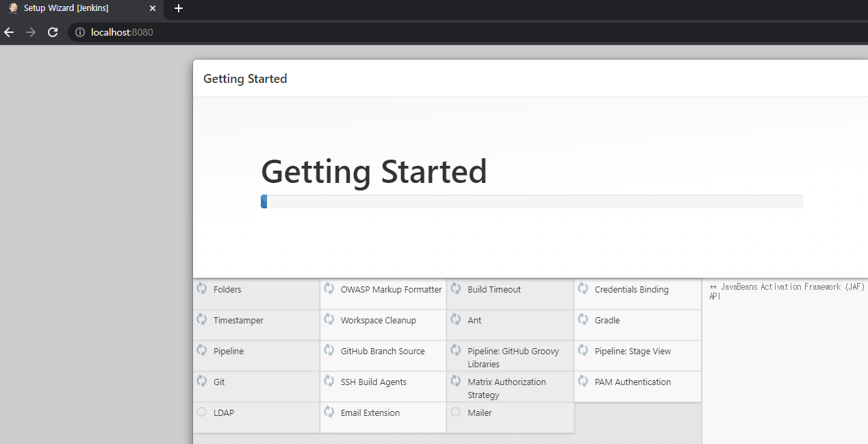This screenshot has height=444, width=868.
Task: Click the loading icon beside Build Timeout
Action: pyautogui.click(x=456, y=288)
